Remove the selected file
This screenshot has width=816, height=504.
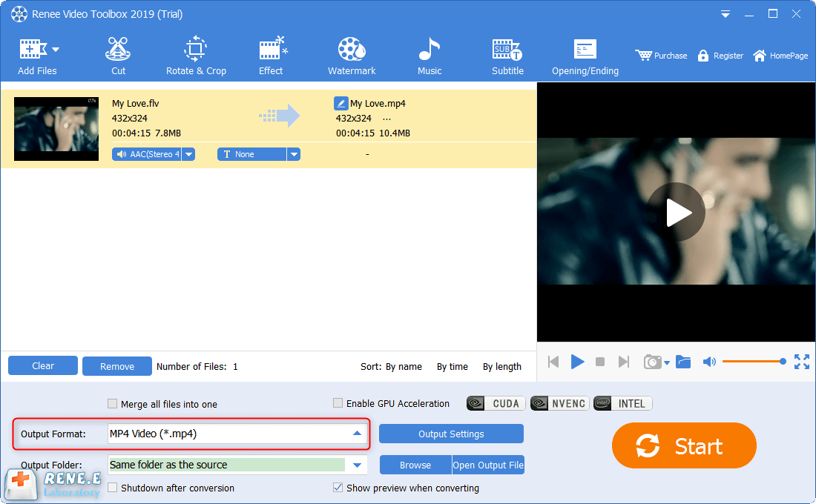click(x=117, y=366)
